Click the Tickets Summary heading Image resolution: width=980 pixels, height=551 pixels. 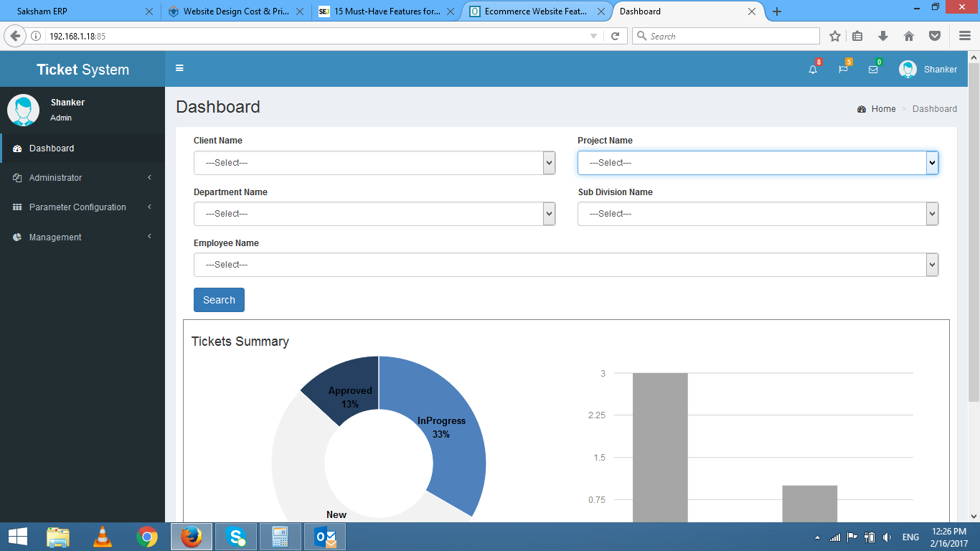pyautogui.click(x=240, y=342)
